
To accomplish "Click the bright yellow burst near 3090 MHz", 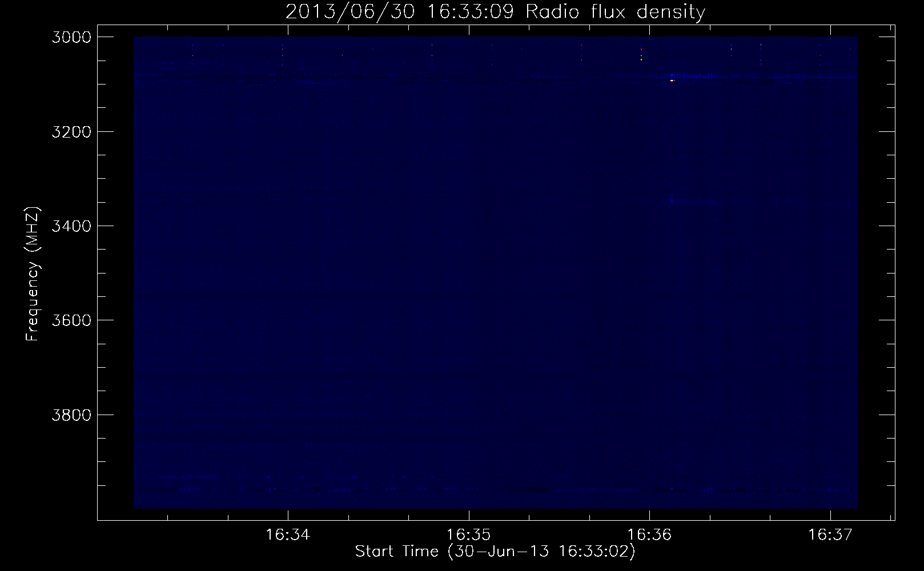I will pos(672,81).
